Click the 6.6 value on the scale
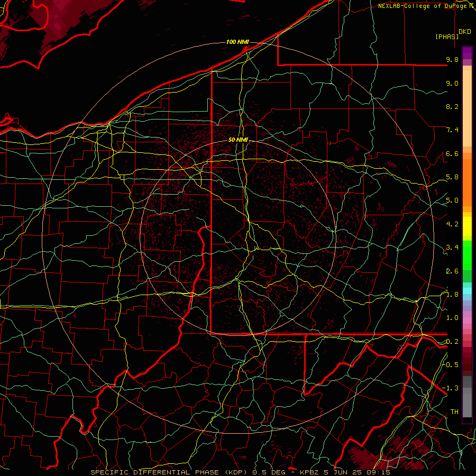 click(452, 153)
